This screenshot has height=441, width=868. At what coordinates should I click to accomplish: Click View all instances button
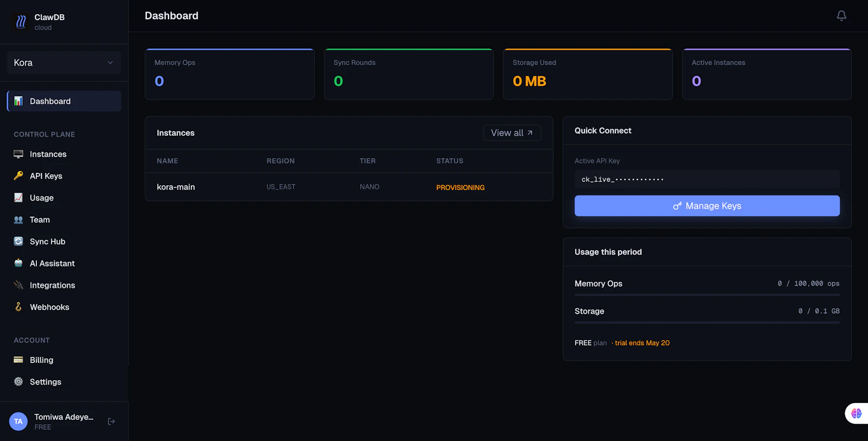point(512,133)
